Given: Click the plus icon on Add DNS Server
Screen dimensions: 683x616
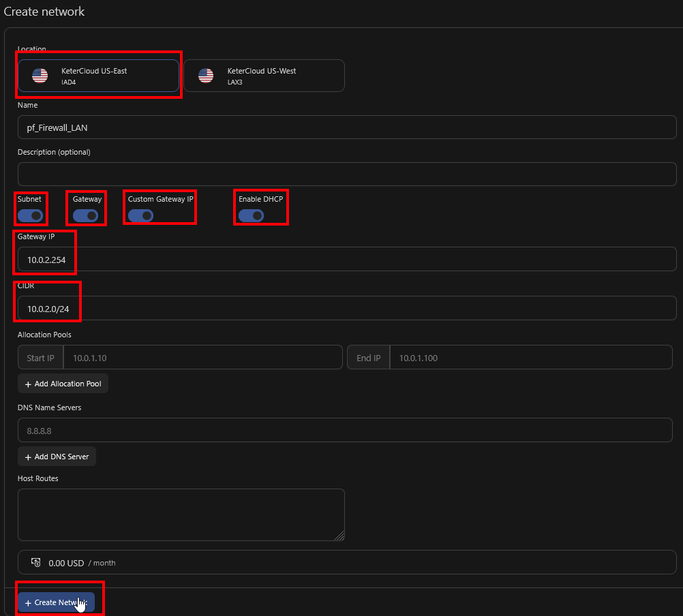Looking at the screenshot, I should pyautogui.click(x=27, y=456).
